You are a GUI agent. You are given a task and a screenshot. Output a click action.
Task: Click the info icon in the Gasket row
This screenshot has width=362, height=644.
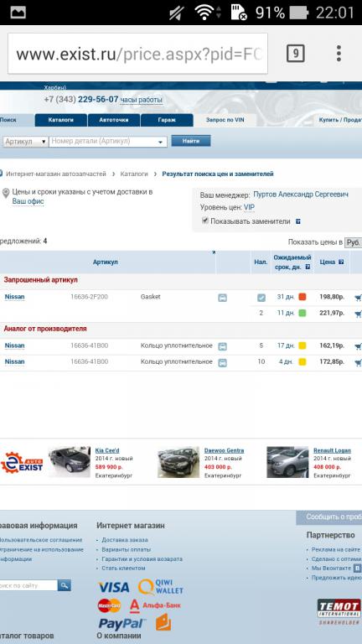point(222,298)
